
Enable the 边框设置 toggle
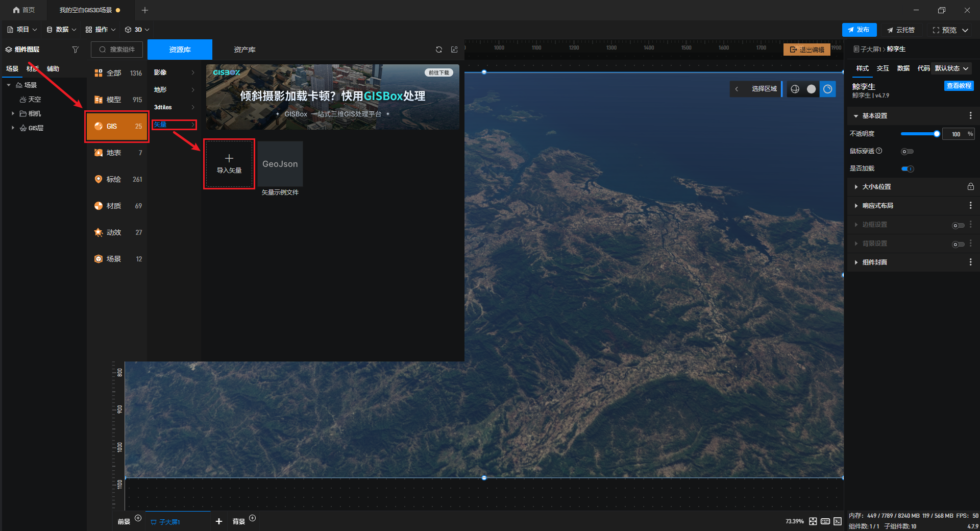[958, 225]
